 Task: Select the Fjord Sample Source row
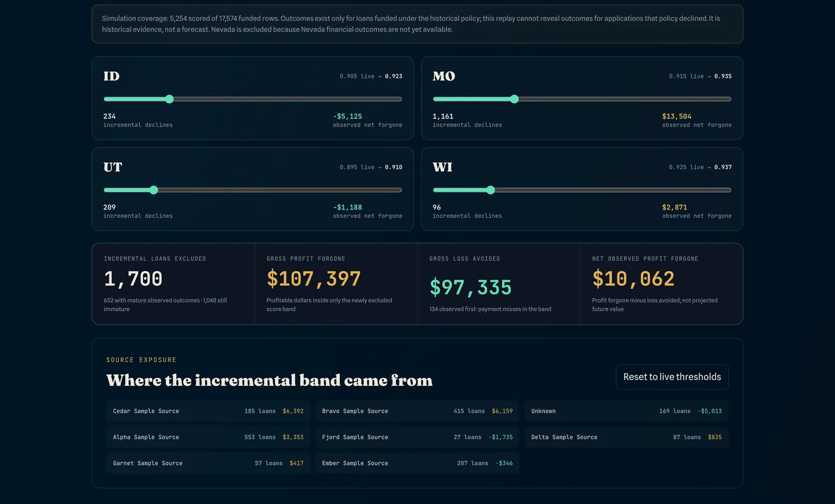click(x=418, y=437)
